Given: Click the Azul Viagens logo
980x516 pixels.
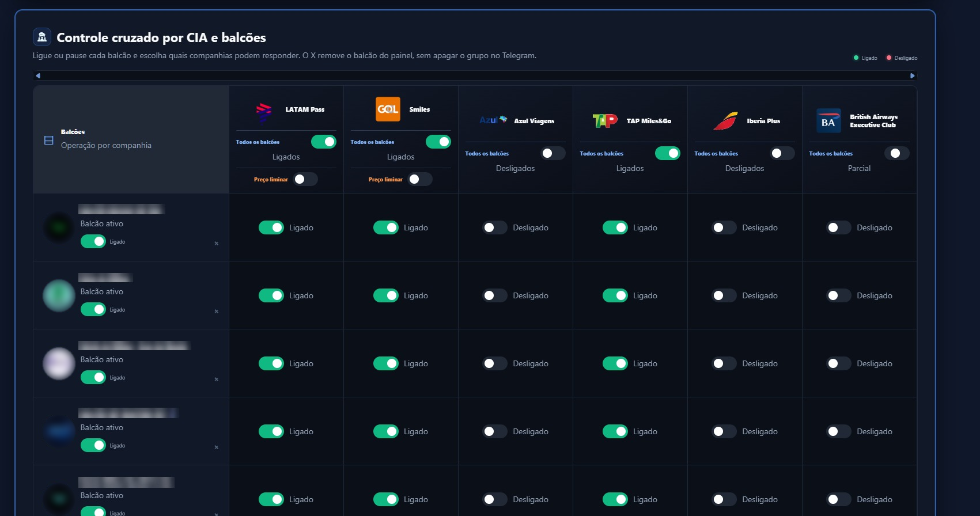Looking at the screenshot, I should [x=493, y=120].
